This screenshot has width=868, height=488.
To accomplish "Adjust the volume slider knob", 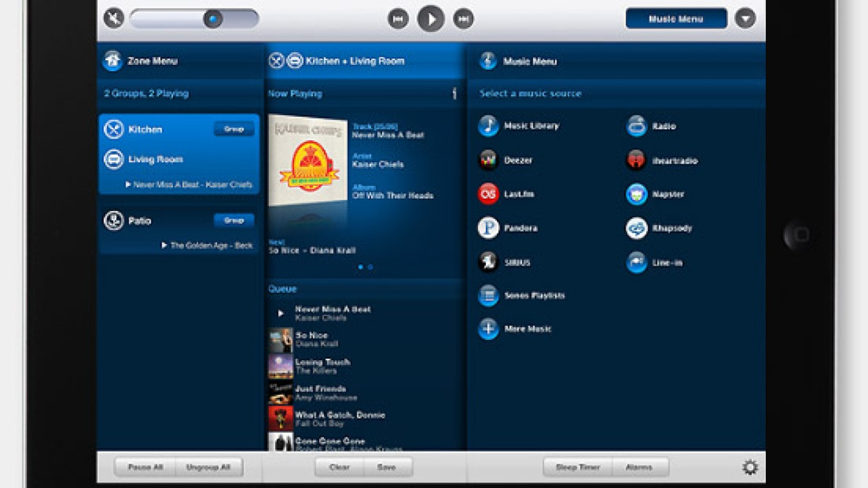I will [x=213, y=19].
